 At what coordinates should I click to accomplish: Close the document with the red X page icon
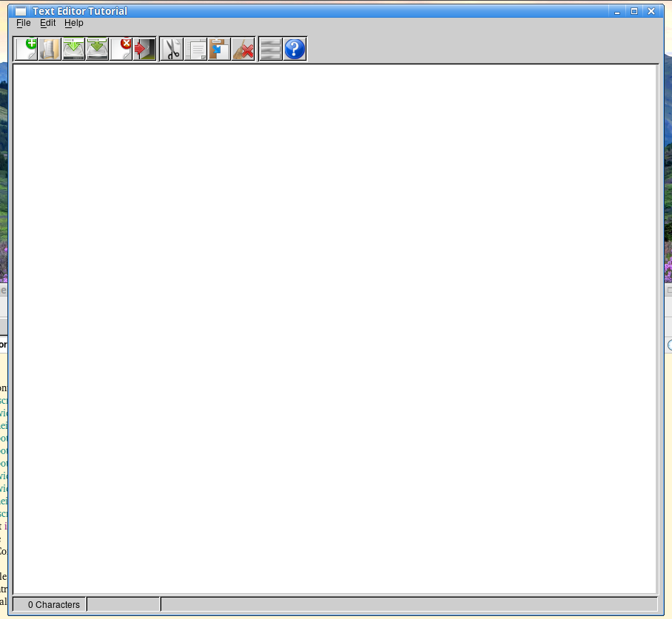(x=121, y=50)
